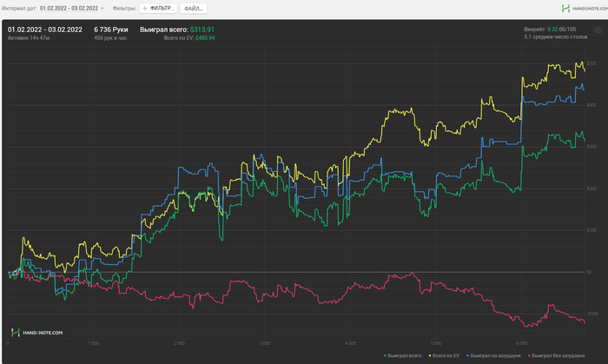608x364 pixels.
Task: Click the $400 label on the Y axis
Action: [x=591, y=105]
